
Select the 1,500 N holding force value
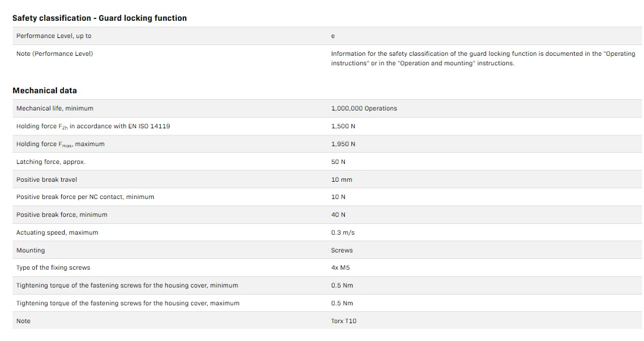tap(343, 127)
